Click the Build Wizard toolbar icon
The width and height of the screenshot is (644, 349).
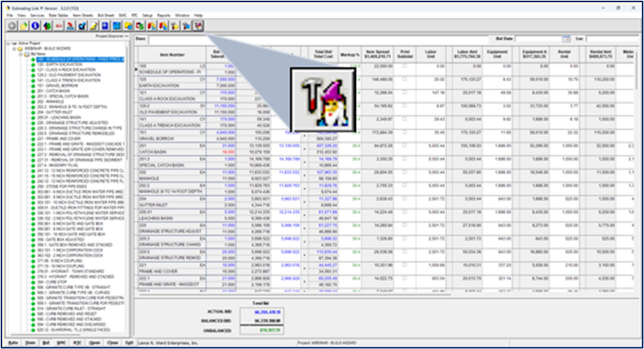pos(197,26)
